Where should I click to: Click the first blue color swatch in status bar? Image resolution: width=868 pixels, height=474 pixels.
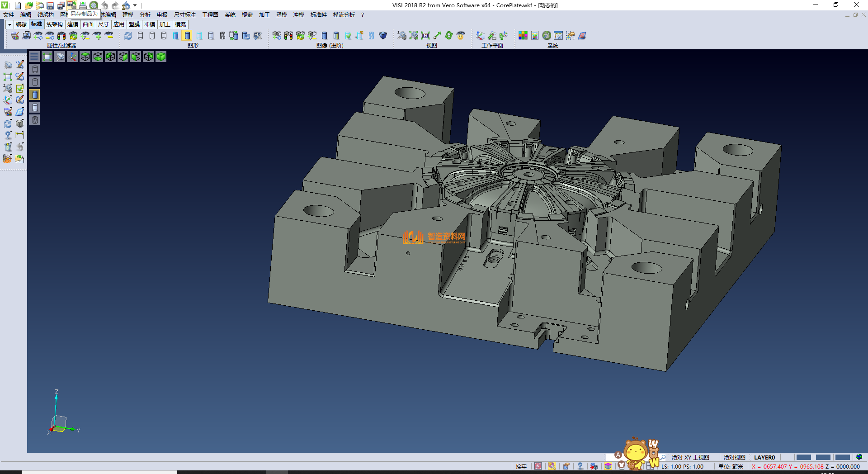point(803,457)
